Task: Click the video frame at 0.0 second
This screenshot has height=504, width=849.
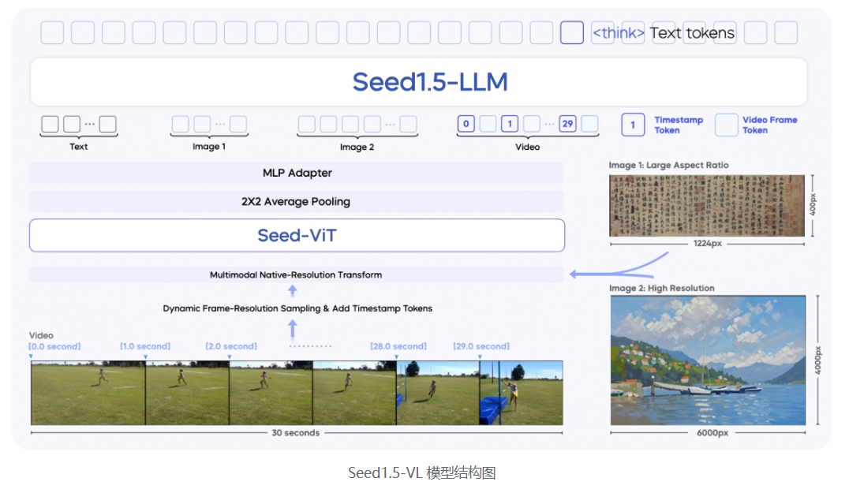Action: (x=88, y=393)
